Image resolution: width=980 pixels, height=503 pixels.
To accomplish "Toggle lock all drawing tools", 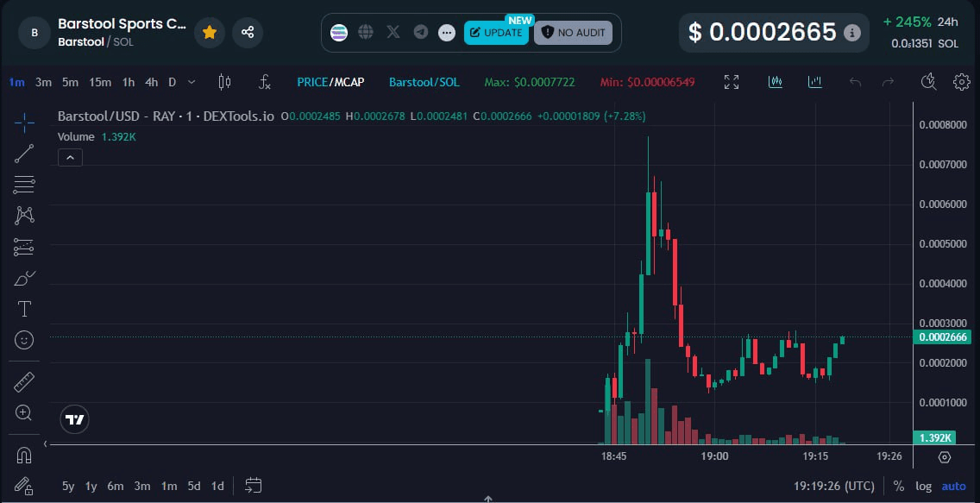I will click(x=24, y=485).
